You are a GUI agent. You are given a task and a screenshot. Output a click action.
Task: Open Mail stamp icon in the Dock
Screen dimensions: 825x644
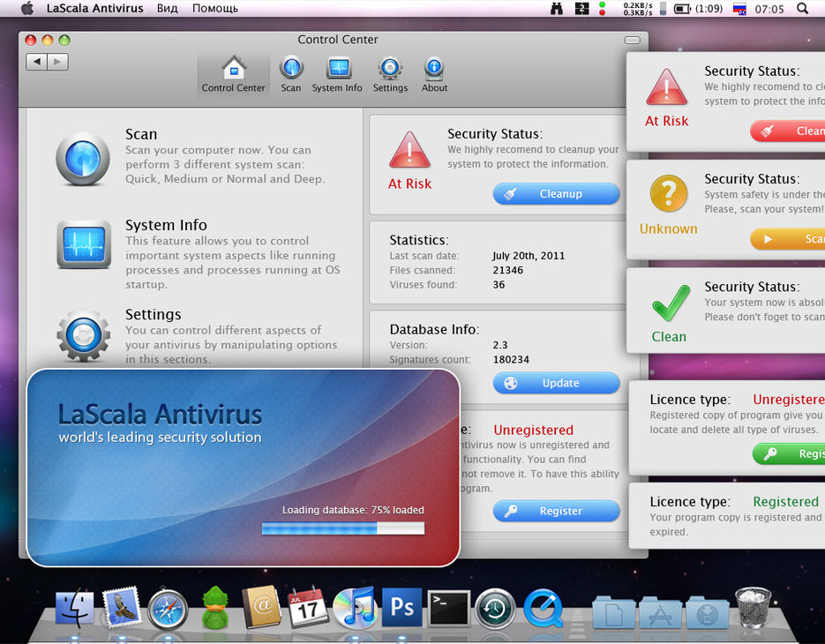coord(122,607)
